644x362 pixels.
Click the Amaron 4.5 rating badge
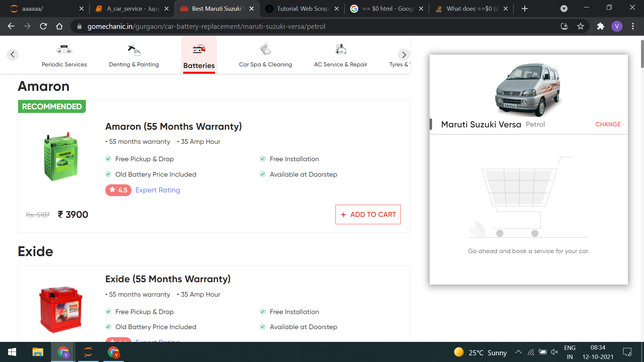click(x=118, y=190)
